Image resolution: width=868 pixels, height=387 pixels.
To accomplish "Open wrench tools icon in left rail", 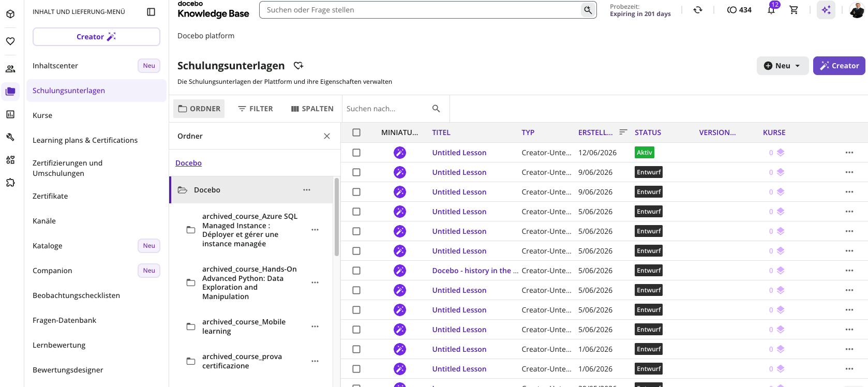I will pos(10,137).
